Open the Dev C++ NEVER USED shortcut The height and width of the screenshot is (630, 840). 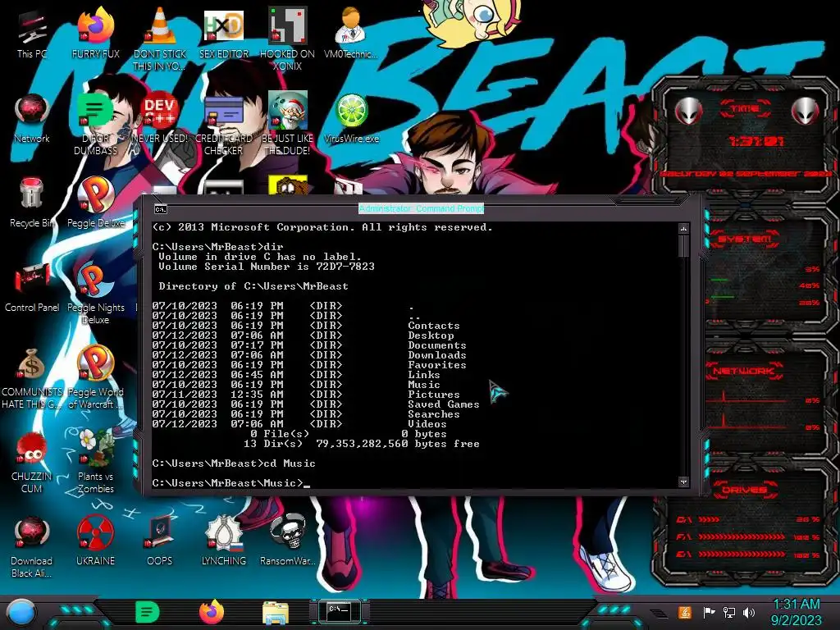click(x=159, y=119)
